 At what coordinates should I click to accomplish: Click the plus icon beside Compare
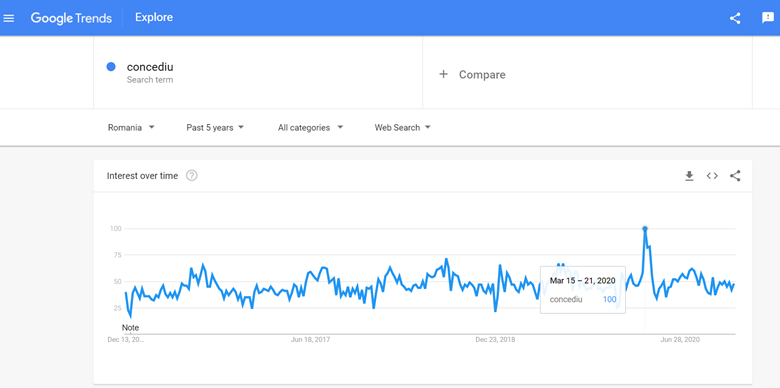[443, 74]
